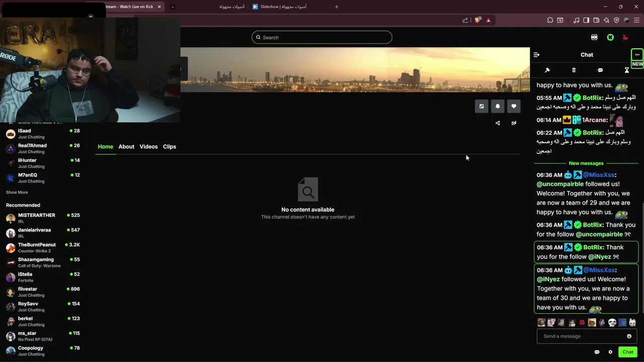The width and height of the screenshot is (644, 362).
Task: Insert the white cat emote from quick emotes
Action: pos(632,323)
